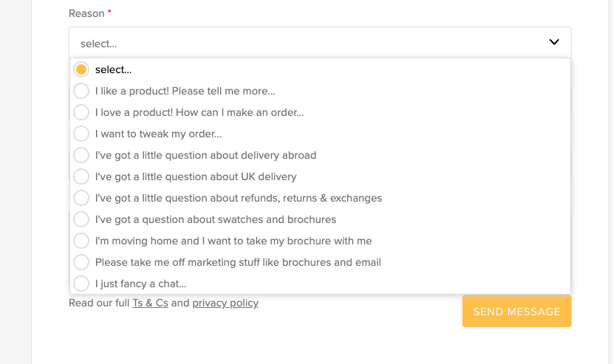Screen dimensions: 613x364
Task: Select 'I'm moving home' brochure option
Action: coord(320,241)
